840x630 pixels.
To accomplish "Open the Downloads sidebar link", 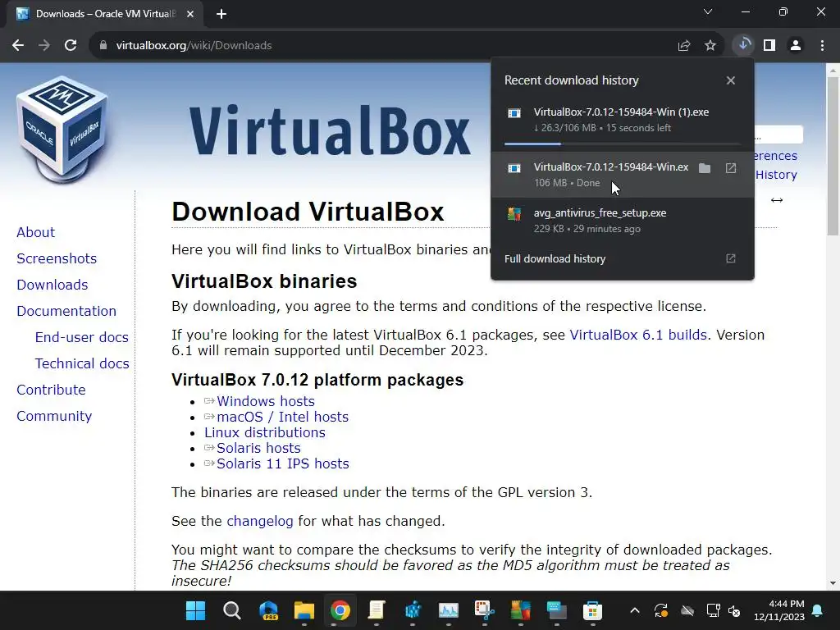I will 52,285.
